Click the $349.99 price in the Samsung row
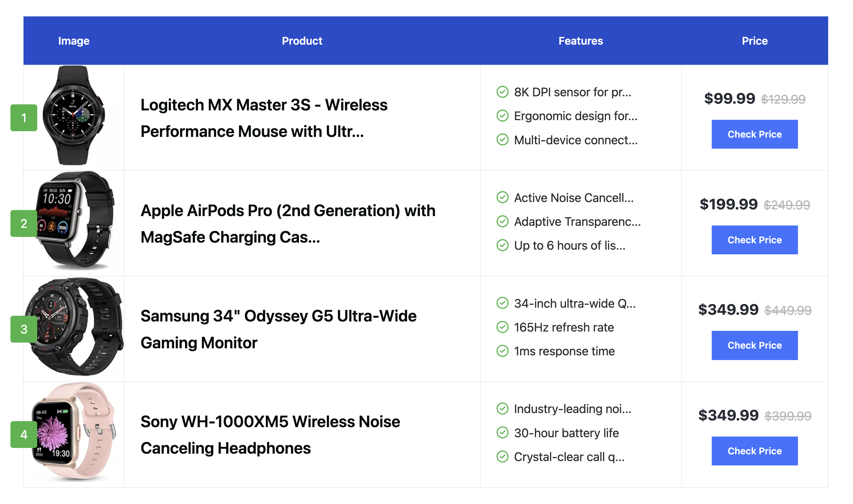Image resolution: width=853 pixels, height=504 pixels. [x=728, y=309]
